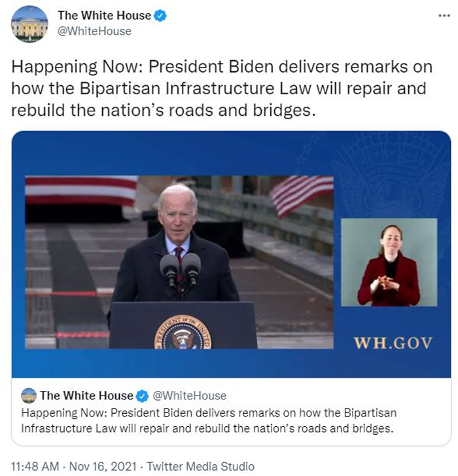Click the faint eagle seal watermark in the video background
The width and height of the screenshot is (458, 476).
point(391,175)
